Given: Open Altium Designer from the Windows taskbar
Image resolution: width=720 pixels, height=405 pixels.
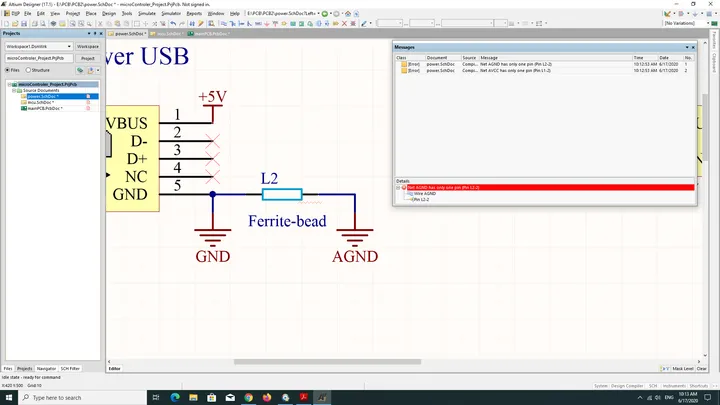Looking at the screenshot, I should pyautogui.click(x=322, y=397).
